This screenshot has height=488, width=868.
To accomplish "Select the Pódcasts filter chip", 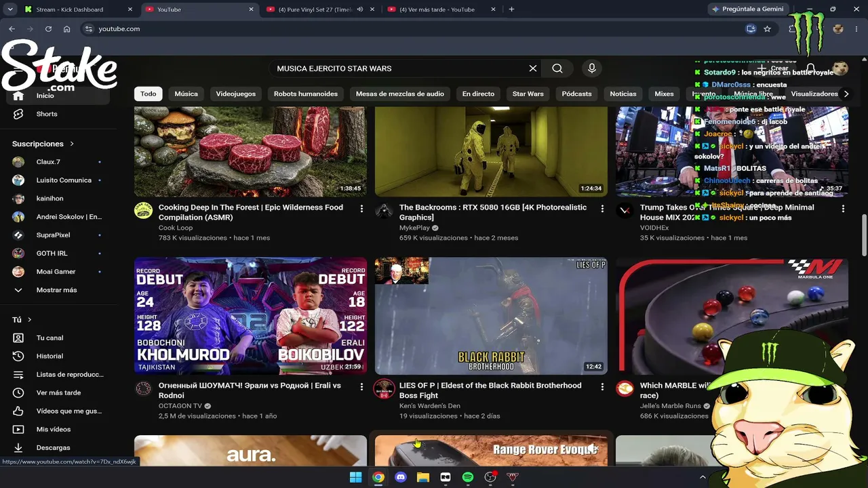I will (577, 94).
